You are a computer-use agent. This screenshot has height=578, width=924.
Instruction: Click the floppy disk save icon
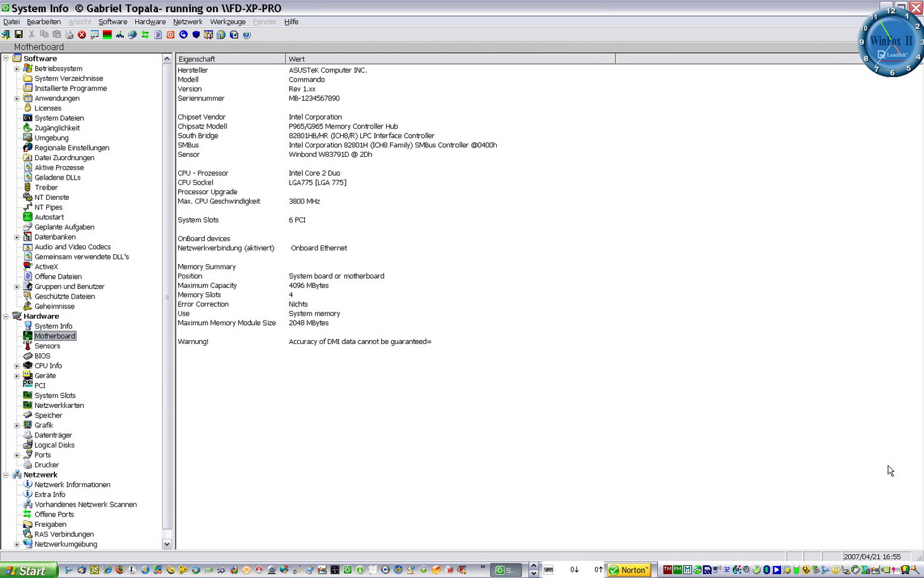tap(18, 35)
